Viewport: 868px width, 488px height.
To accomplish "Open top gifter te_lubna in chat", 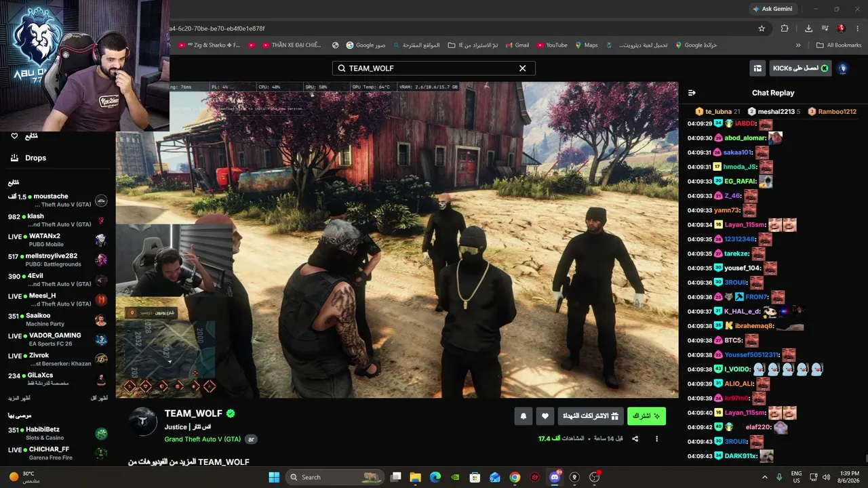I will pyautogui.click(x=717, y=112).
